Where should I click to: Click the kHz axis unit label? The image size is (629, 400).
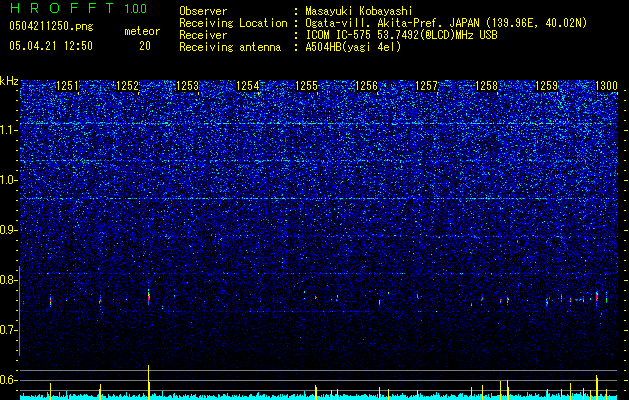pyautogui.click(x=9, y=81)
